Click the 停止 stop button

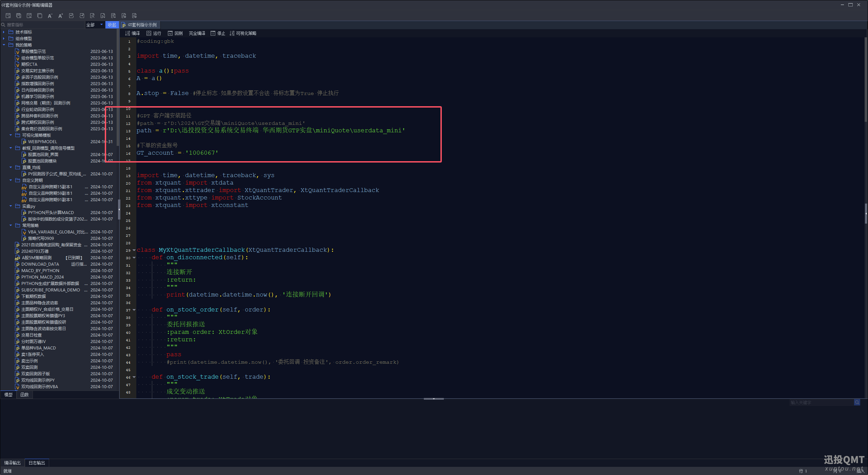coord(218,33)
